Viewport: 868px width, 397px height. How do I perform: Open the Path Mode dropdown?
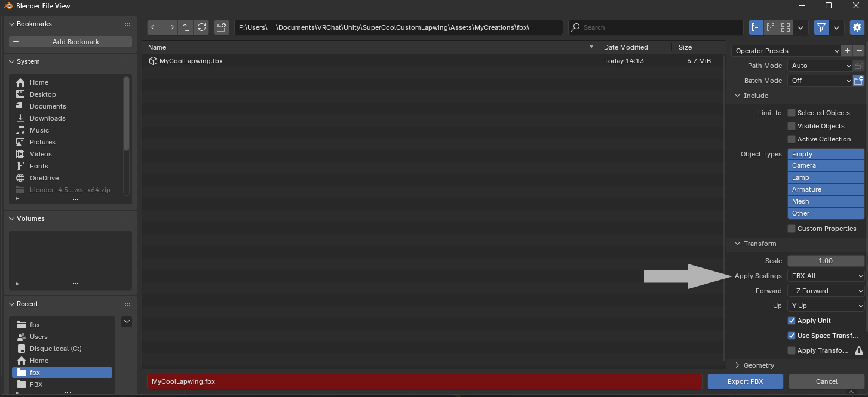pos(820,66)
